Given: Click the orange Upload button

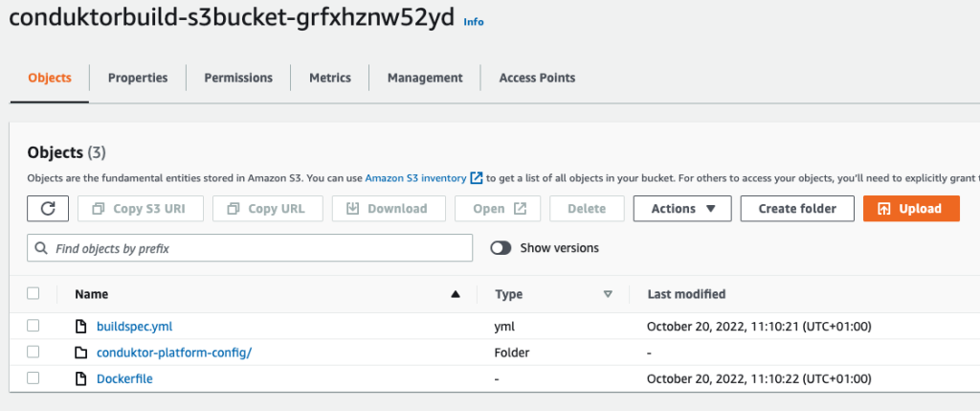Looking at the screenshot, I should [911, 208].
